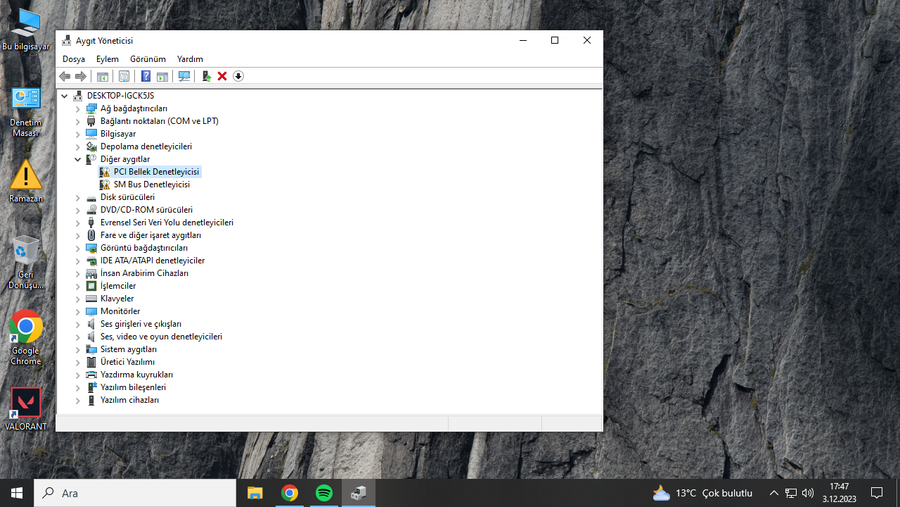This screenshot has width=900, height=507.
Task: Expand the İşlemciler category
Action: (x=77, y=286)
